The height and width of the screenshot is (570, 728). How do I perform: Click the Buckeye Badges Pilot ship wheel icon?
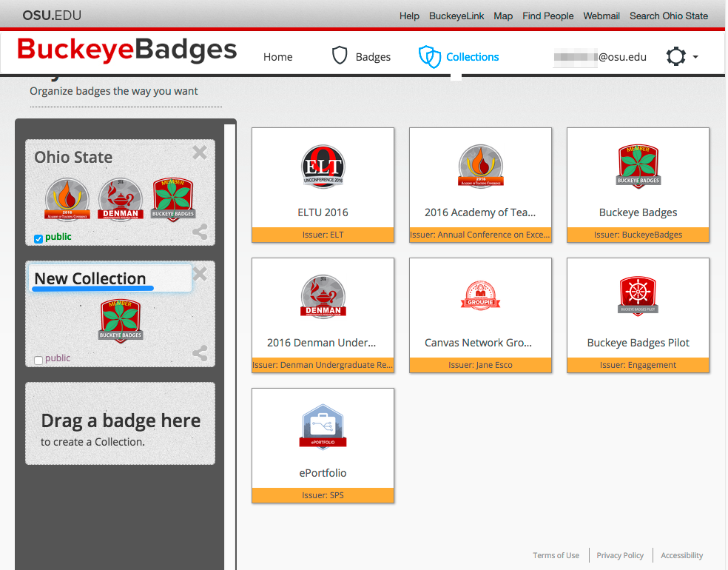[638, 296]
